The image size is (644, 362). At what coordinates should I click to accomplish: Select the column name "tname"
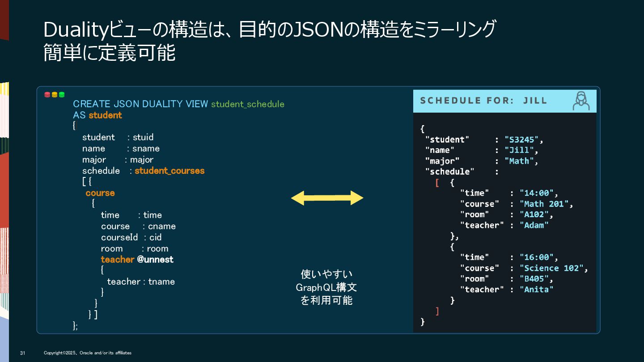coord(161,282)
